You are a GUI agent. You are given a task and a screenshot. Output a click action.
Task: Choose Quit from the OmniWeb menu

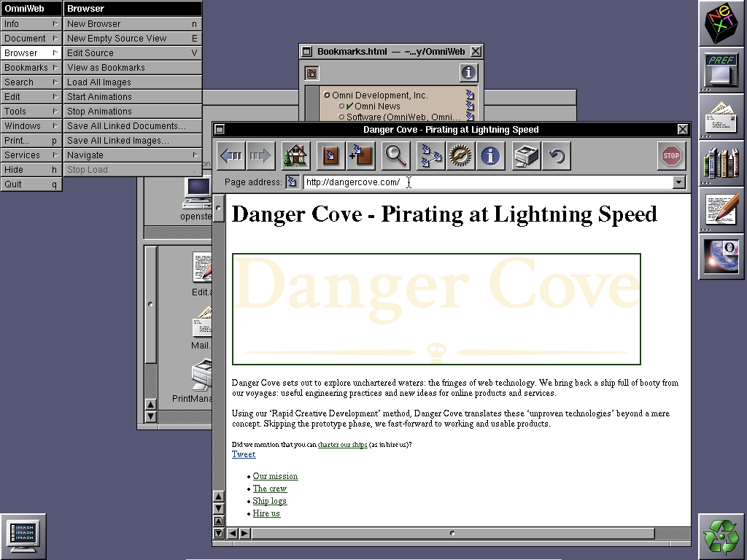[31, 184]
